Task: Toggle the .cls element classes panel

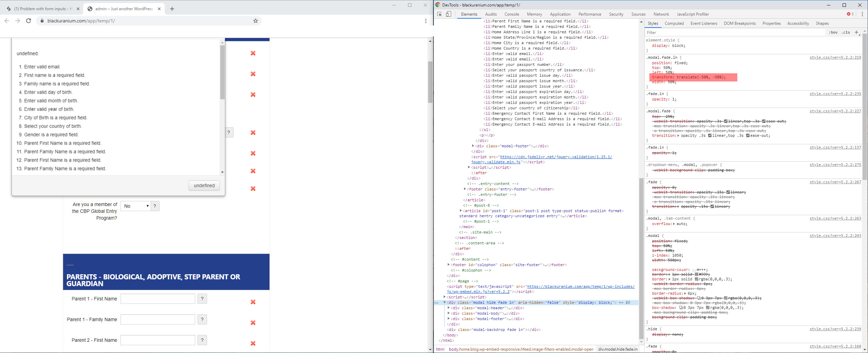Action: click(x=846, y=32)
